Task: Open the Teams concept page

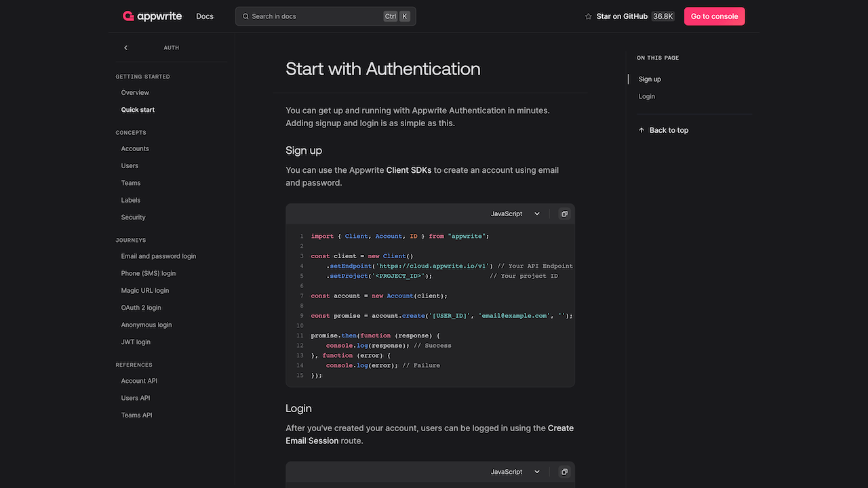Action: pyautogui.click(x=131, y=183)
